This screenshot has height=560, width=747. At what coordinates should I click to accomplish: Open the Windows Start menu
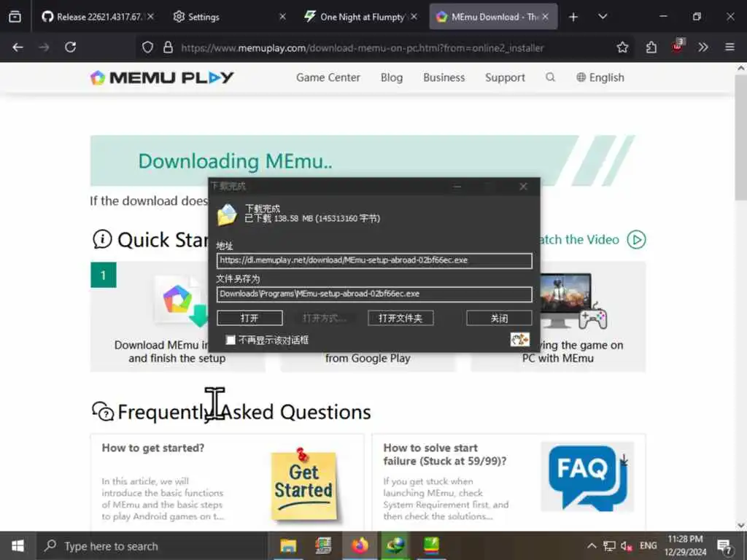(18, 545)
